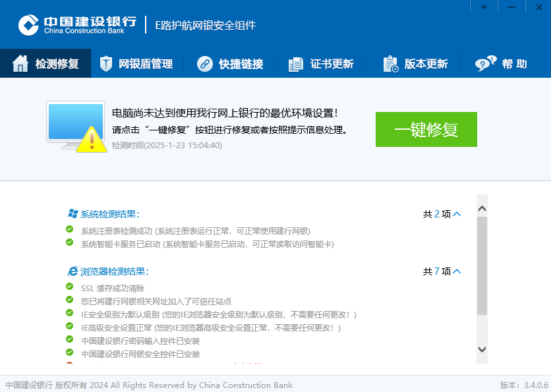Image resolution: width=551 pixels, height=392 pixels.
Task: Click the results list scrollbar thumb
Action: 482,266
